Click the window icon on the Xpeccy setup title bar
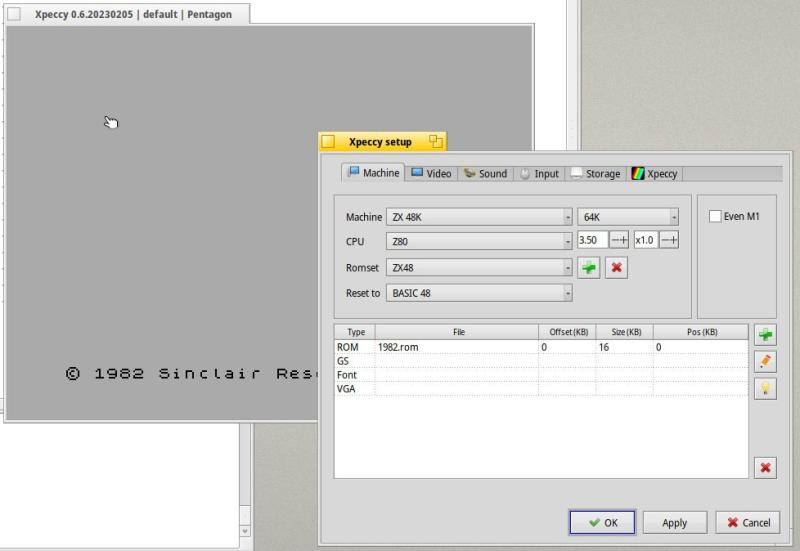This screenshot has width=800, height=551. pos(328,142)
